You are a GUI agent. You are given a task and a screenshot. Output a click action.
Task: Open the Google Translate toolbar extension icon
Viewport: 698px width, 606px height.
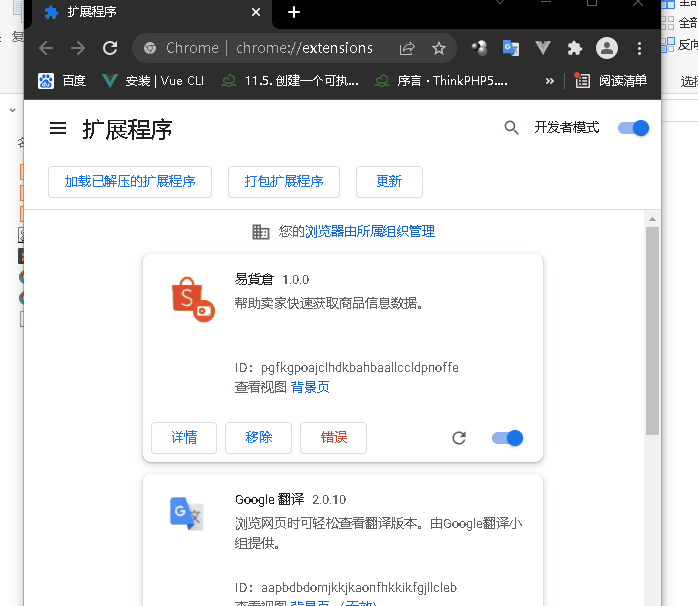coord(511,48)
